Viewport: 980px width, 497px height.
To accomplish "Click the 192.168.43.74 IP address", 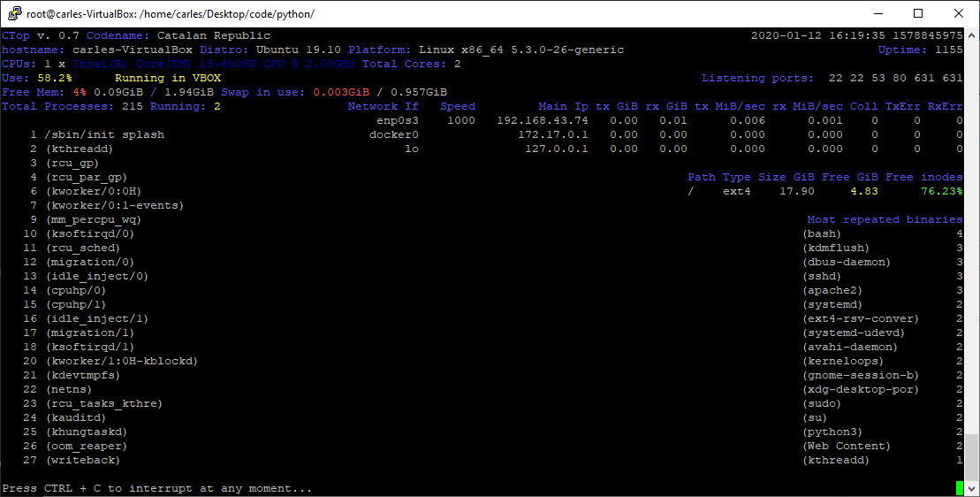I will (x=543, y=120).
